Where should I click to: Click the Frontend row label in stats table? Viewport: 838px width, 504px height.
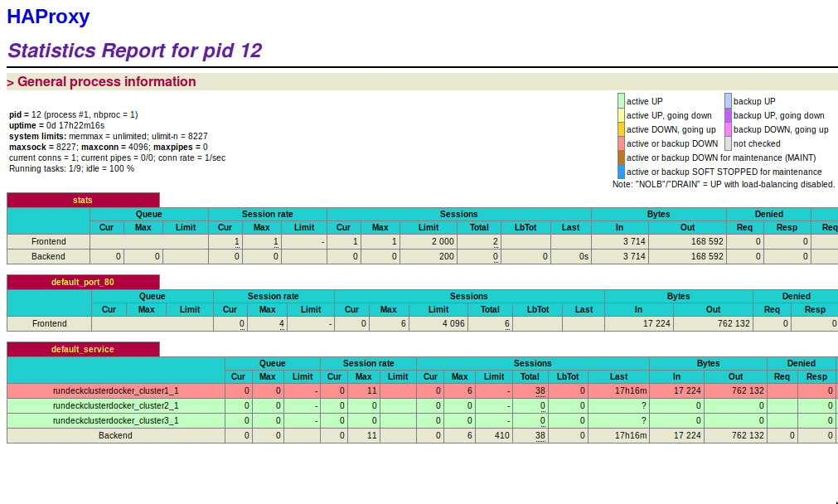pyautogui.click(x=49, y=241)
